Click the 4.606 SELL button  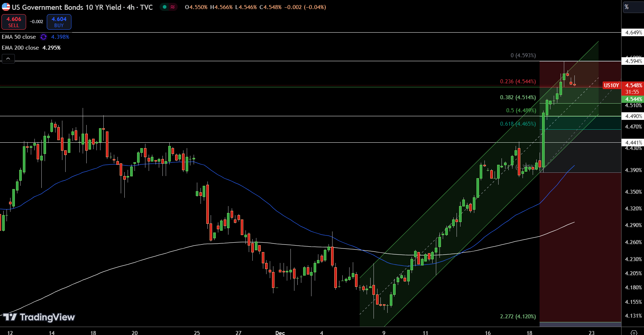click(x=14, y=22)
